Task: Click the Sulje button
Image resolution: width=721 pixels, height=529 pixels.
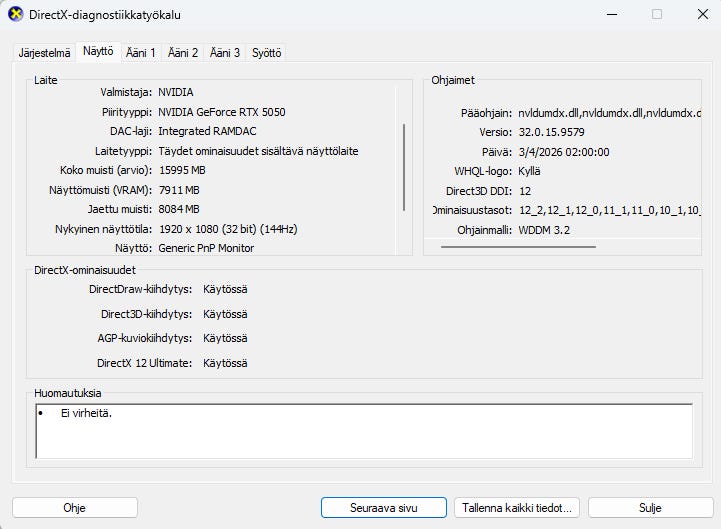Action: [650, 508]
